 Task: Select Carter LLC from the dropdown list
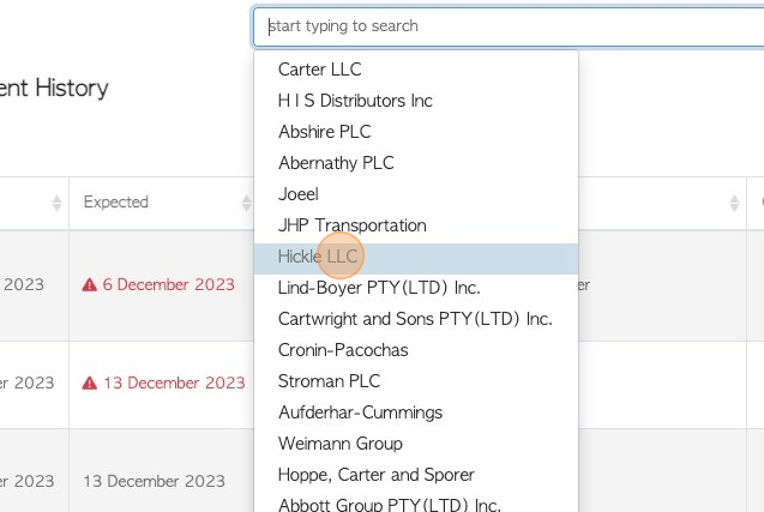[320, 69]
